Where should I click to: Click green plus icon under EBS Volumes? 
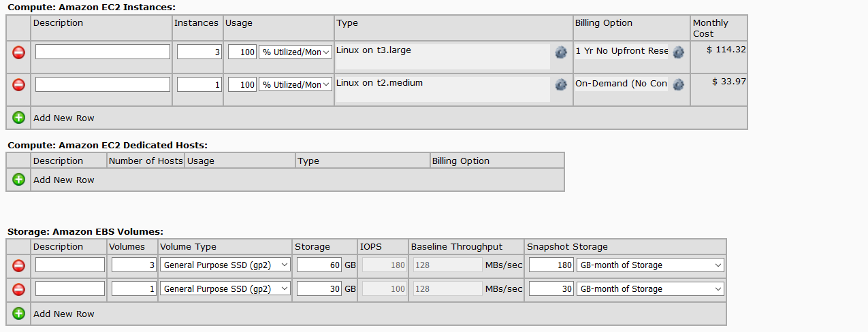pyautogui.click(x=18, y=314)
